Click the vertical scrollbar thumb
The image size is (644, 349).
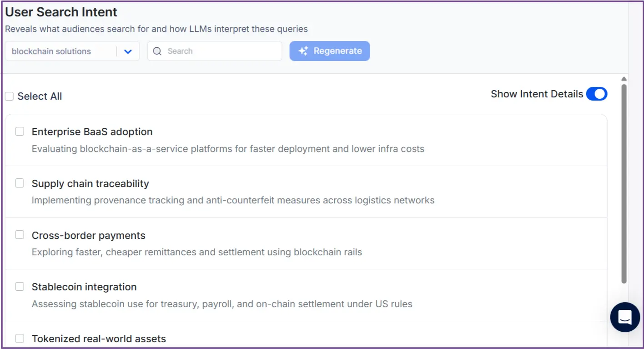[x=623, y=182]
